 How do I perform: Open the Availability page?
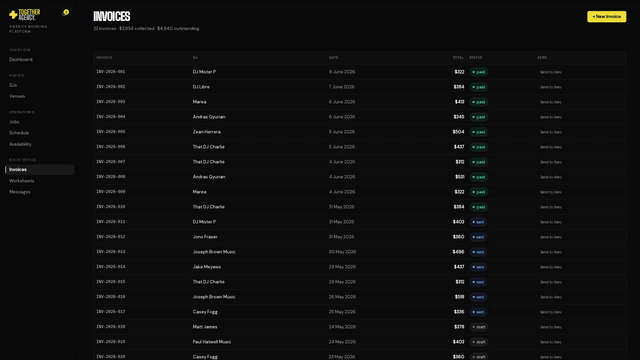tap(20, 144)
